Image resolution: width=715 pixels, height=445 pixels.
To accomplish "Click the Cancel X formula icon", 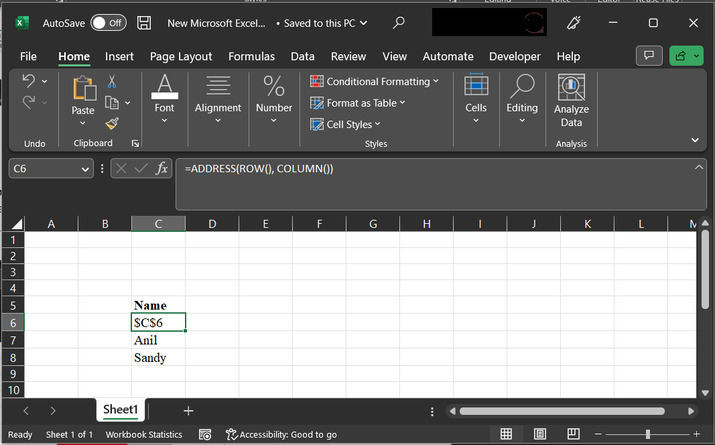I will 121,169.
